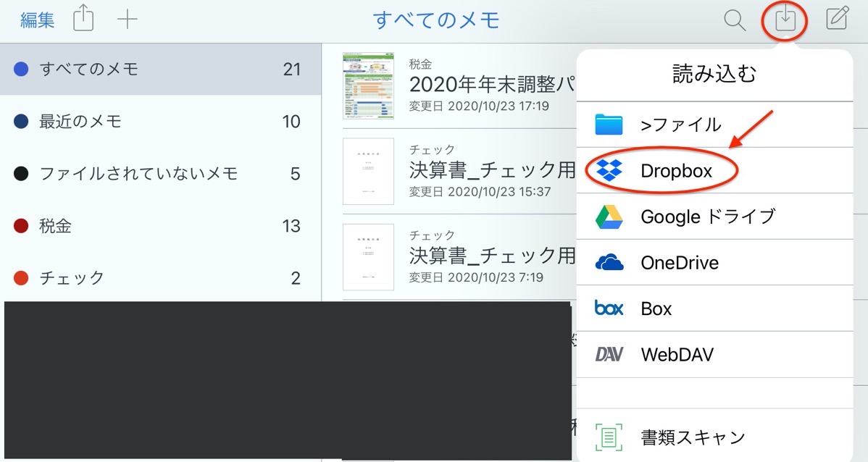Add a new folder with plus icon
The height and width of the screenshot is (462, 868).
tap(128, 20)
